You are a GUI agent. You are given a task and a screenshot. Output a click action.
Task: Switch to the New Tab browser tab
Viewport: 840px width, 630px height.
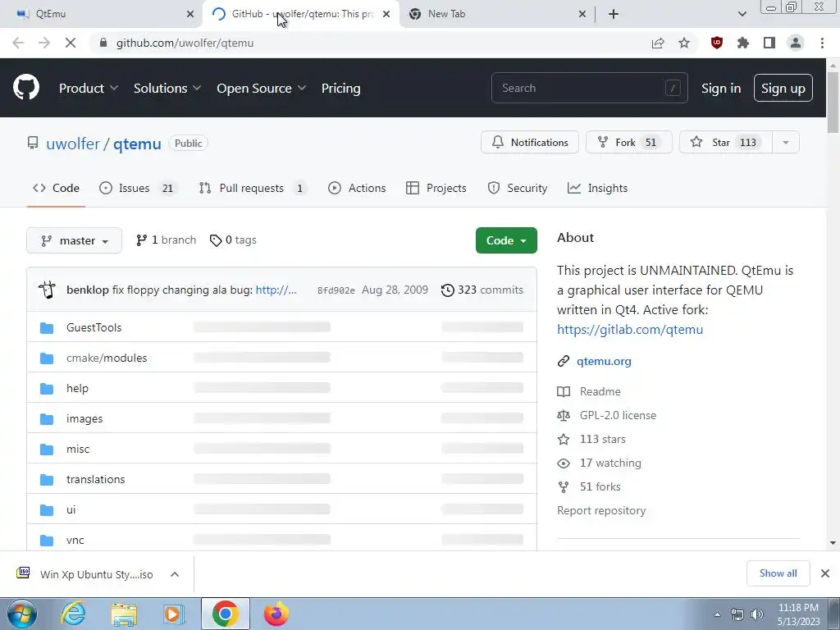[x=498, y=14]
